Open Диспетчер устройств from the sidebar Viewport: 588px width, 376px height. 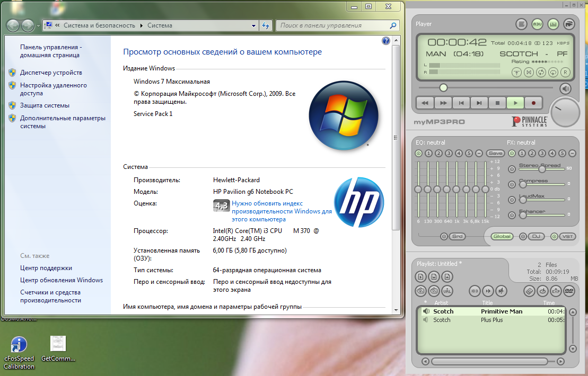pos(51,73)
